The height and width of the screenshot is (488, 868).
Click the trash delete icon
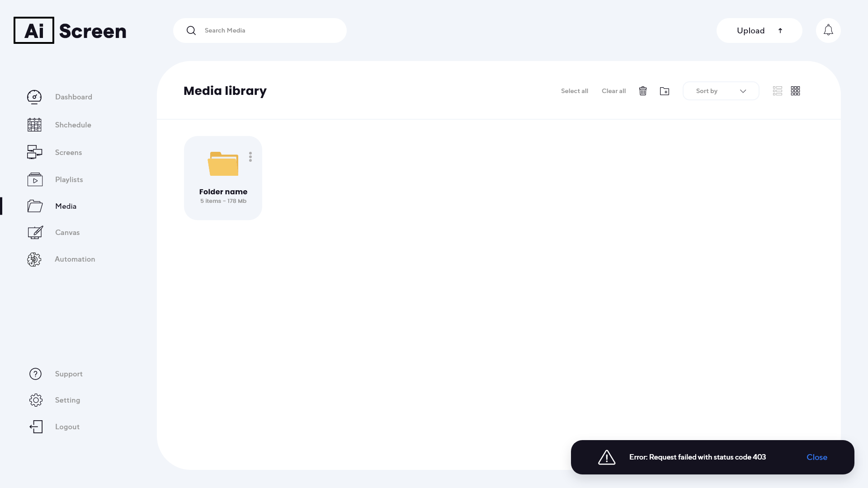[643, 91]
